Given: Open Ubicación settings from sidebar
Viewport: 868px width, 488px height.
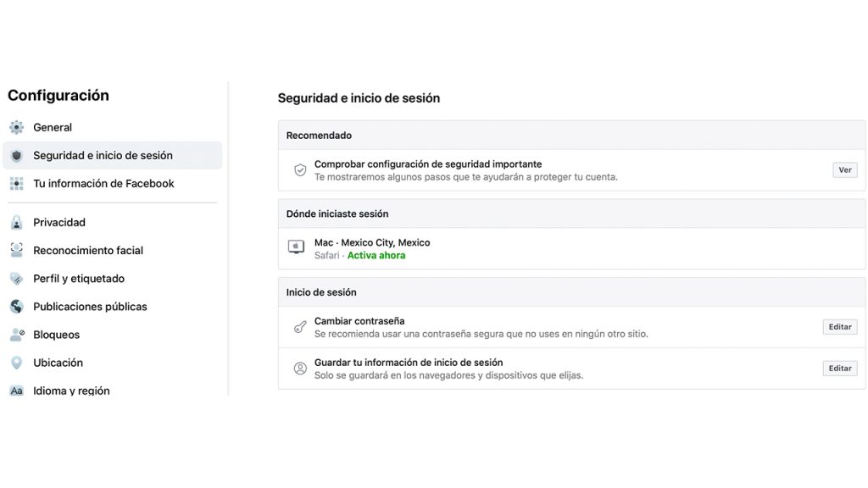Looking at the screenshot, I should click(x=58, y=363).
